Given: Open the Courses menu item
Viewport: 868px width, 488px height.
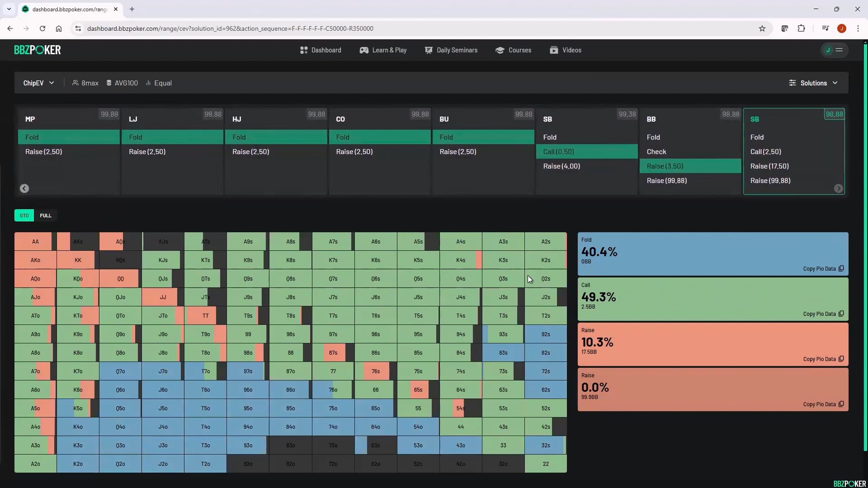Looking at the screenshot, I should pyautogui.click(x=514, y=50).
